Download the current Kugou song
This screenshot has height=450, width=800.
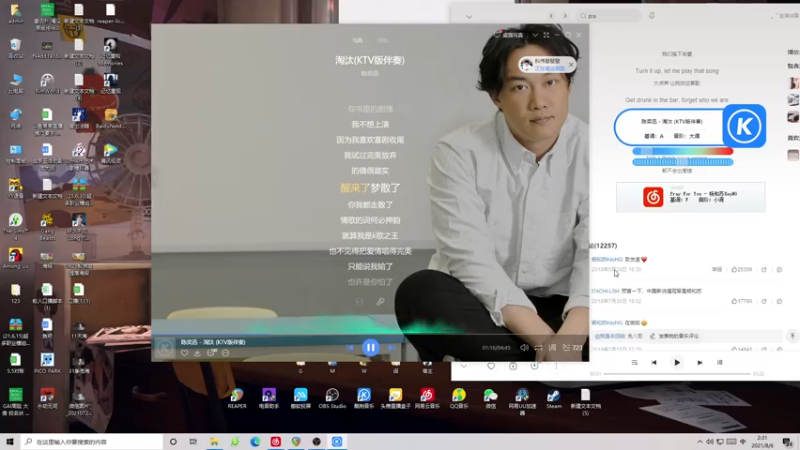click(197, 353)
